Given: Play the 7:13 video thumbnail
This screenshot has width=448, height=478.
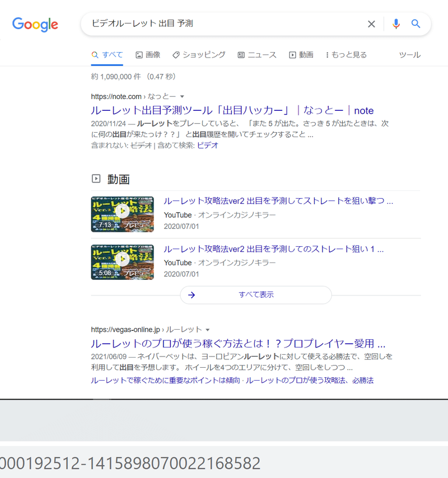Looking at the screenshot, I should pos(122,214).
